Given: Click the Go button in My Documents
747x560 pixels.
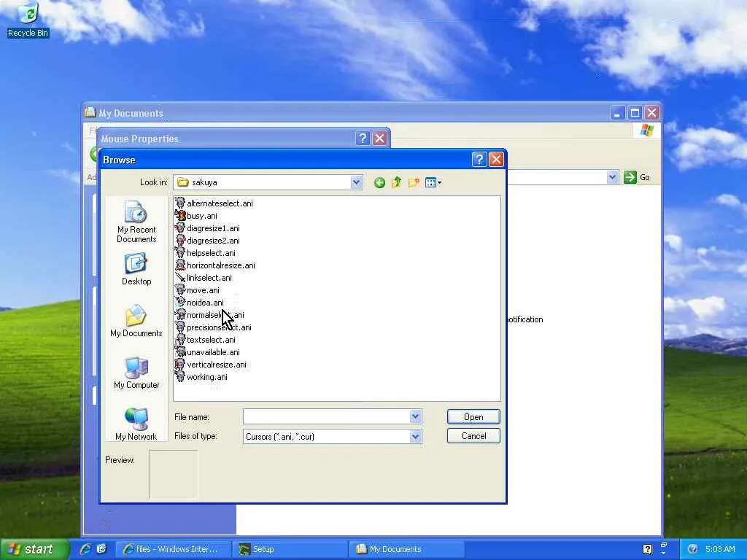Looking at the screenshot, I should (x=638, y=177).
